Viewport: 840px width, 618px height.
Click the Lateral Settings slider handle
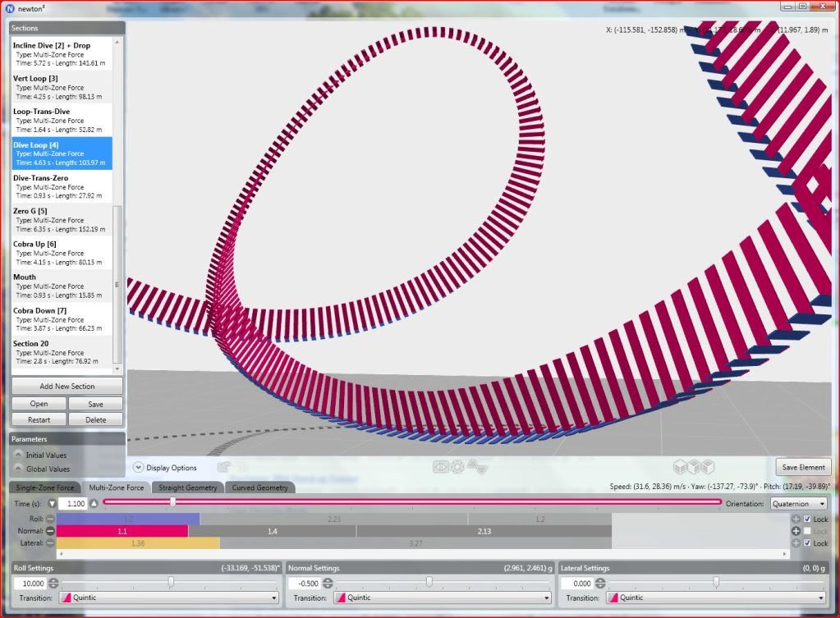[716, 582]
